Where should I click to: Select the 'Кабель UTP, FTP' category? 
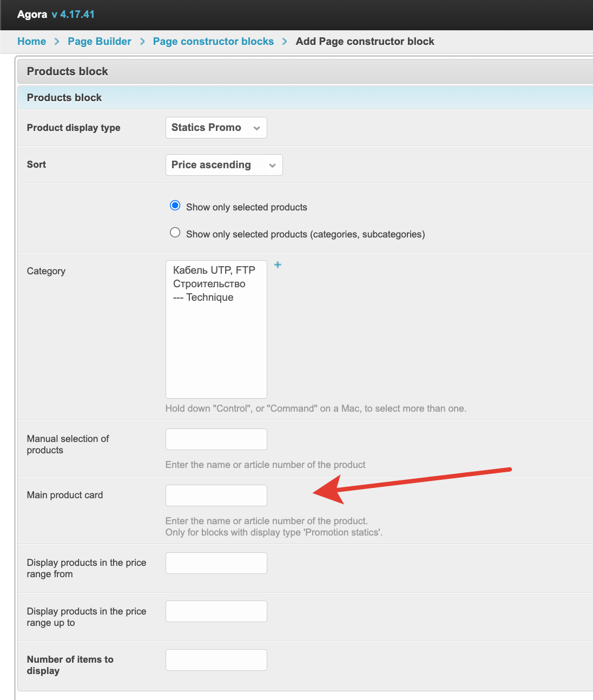point(214,270)
